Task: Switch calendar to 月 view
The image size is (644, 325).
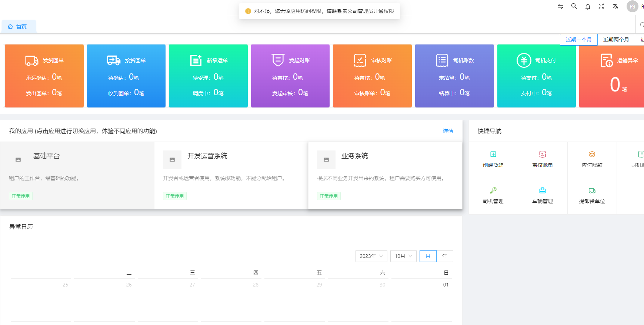Action: click(428, 256)
